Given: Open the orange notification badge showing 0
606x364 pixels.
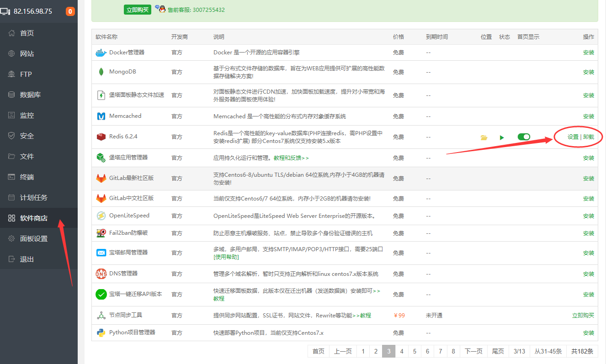Looking at the screenshot, I should [70, 11].
